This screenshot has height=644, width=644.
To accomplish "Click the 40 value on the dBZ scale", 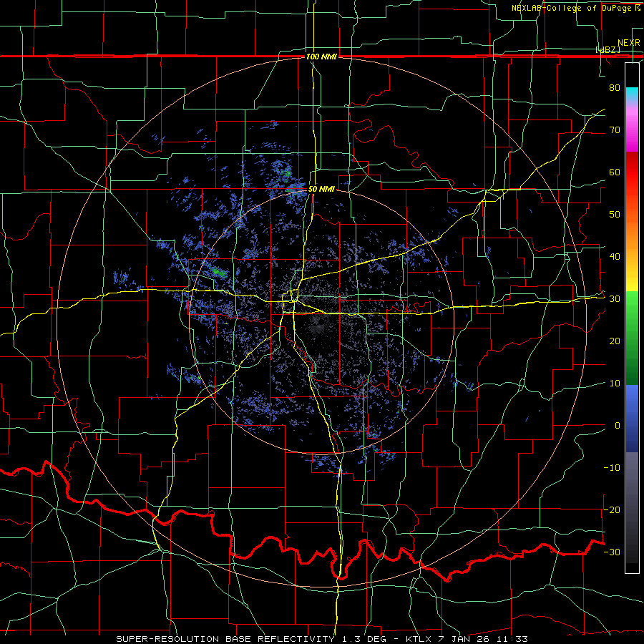I will pos(615,257).
